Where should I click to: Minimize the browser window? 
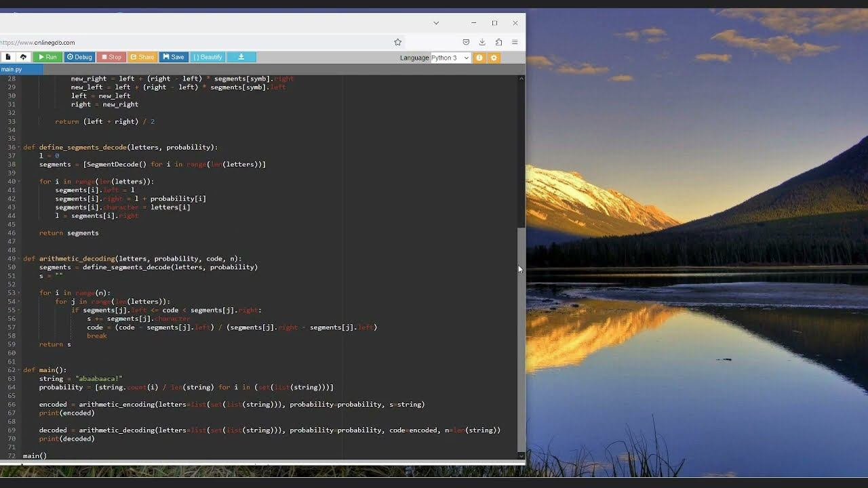click(473, 23)
